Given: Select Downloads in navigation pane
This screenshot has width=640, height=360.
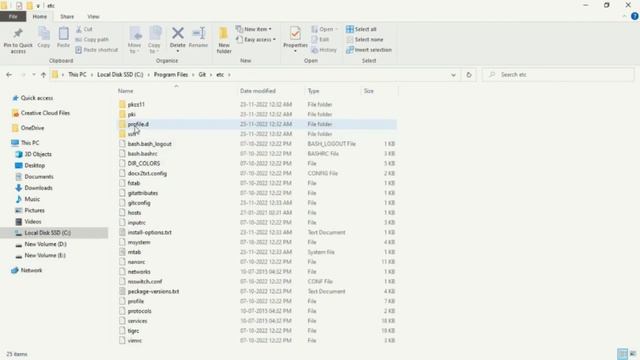Looking at the screenshot, I should pos(38,188).
